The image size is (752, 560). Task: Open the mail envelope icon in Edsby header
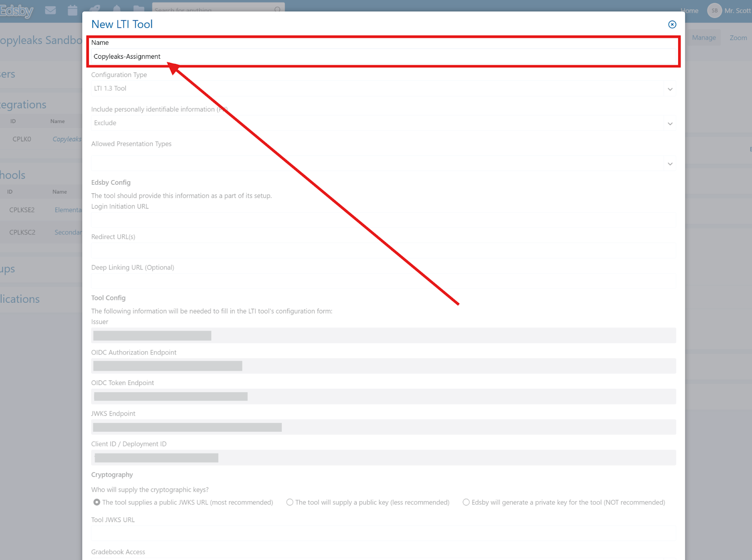pos(50,10)
